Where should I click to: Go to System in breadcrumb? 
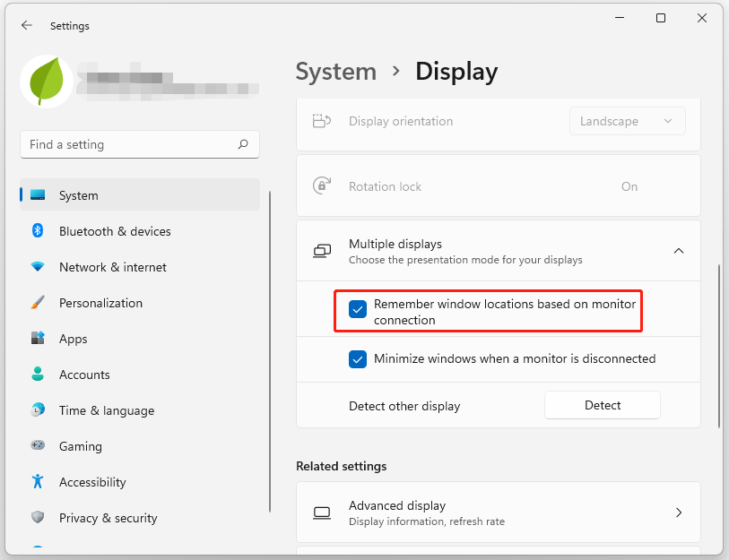pos(335,72)
